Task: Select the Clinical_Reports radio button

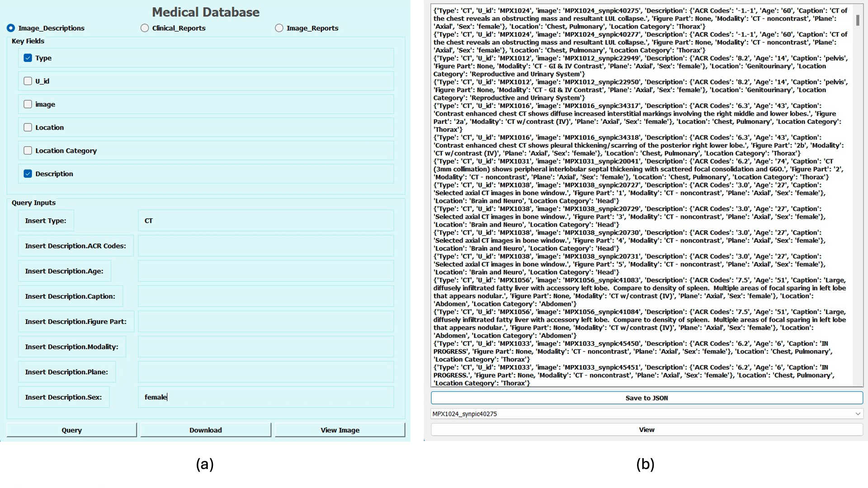Action: (x=145, y=28)
